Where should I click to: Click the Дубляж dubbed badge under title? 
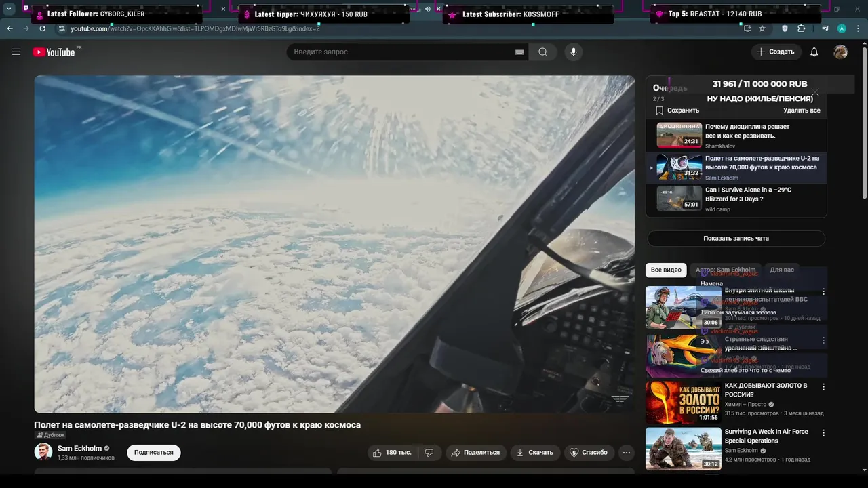coord(50,435)
